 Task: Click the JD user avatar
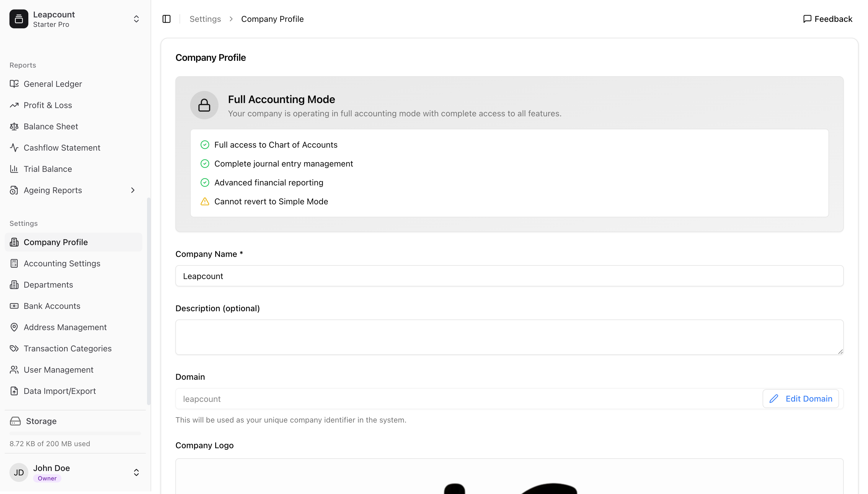[19, 473]
